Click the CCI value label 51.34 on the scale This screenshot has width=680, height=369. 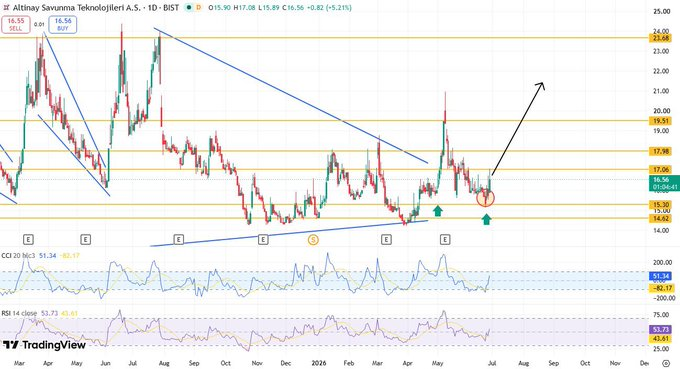point(661,276)
